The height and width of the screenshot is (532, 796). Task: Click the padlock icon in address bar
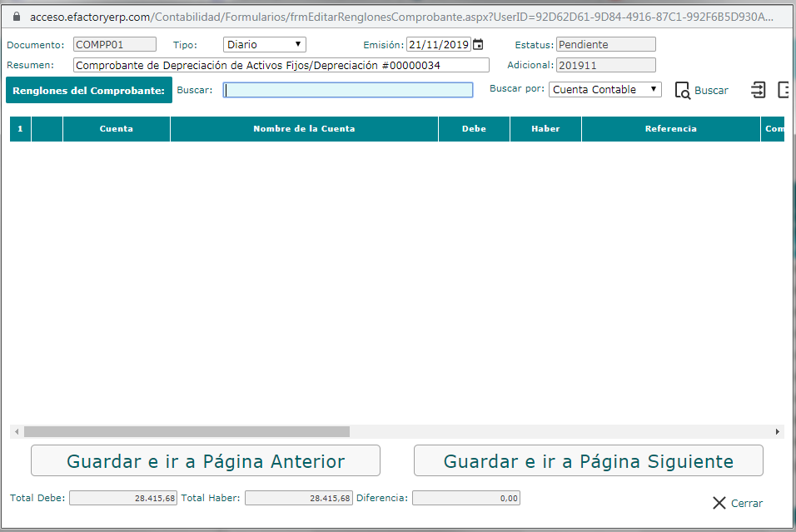pos(17,17)
